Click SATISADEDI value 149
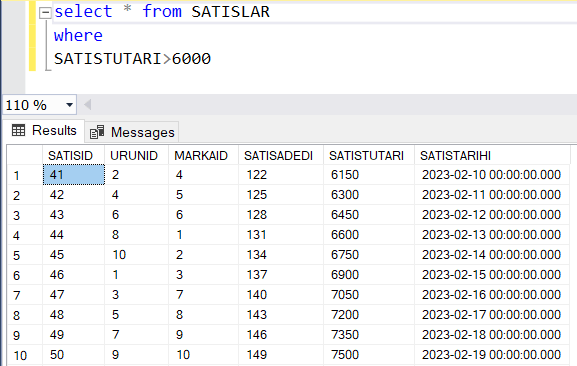577x366 pixels. pyautogui.click(x=281, y=355)
